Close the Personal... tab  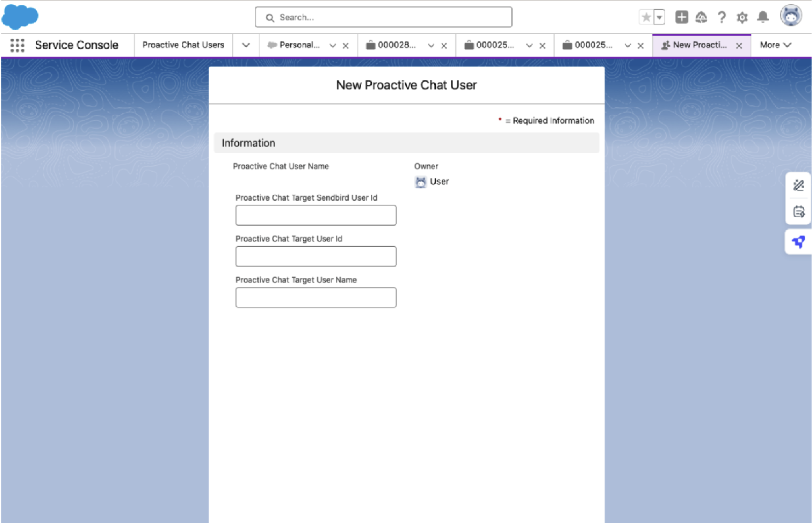(x=345, y=46)
